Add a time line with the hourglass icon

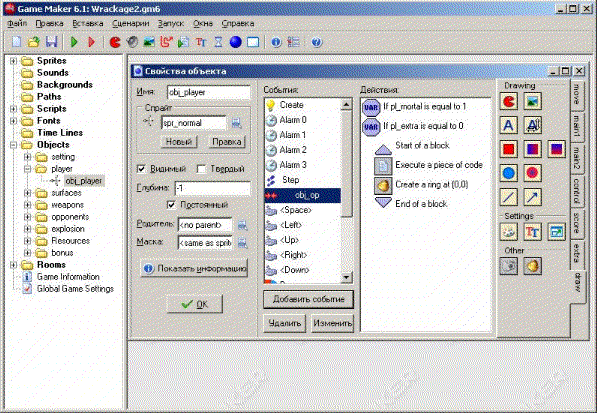pos(218,42)
